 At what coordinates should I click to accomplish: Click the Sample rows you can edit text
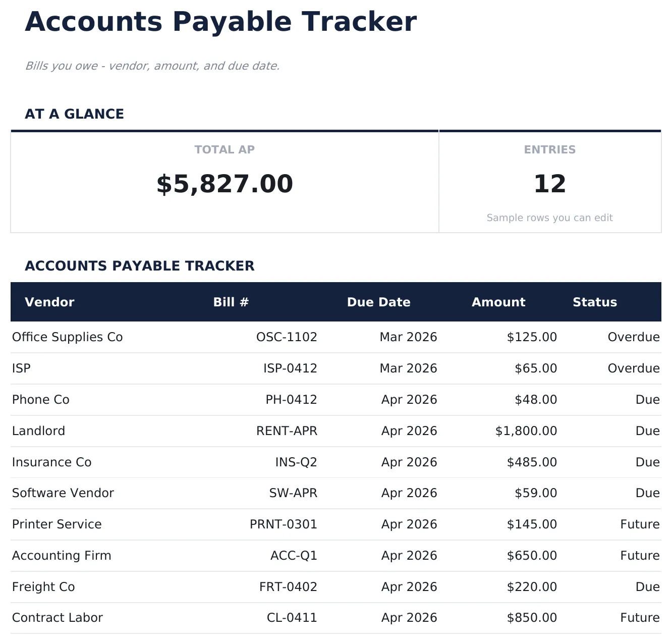(x=549, y=218)
